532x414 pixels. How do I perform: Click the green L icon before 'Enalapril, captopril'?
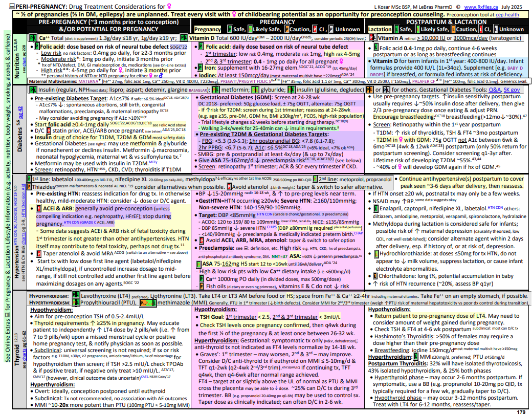point(376,208)
